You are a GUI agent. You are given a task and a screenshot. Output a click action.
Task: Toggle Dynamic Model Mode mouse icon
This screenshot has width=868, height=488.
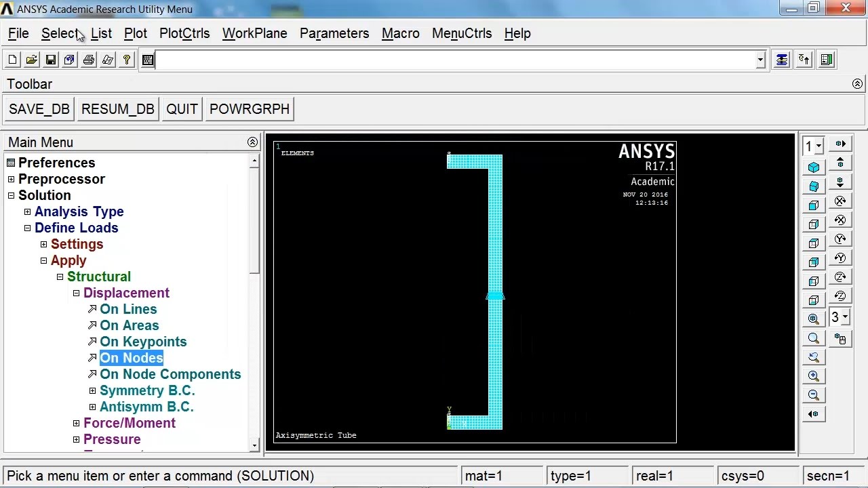(840, 338)
